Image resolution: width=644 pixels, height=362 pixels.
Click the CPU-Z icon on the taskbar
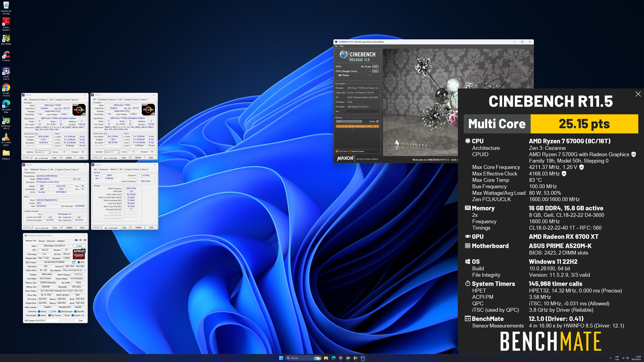tap(341, 358)
